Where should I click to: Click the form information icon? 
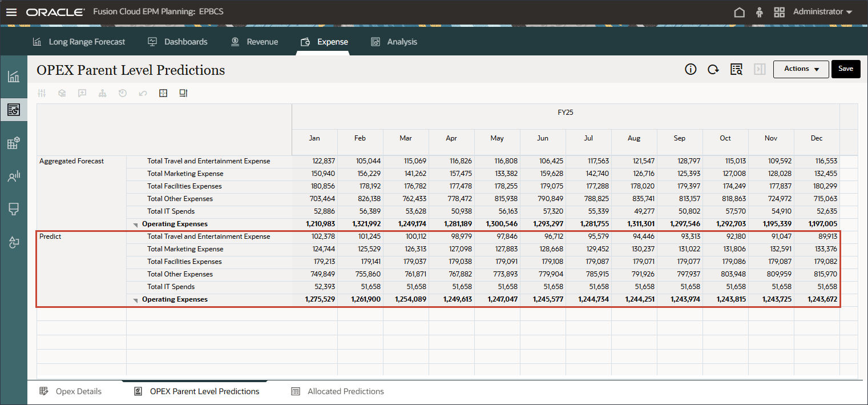click(x=691, y=69)
